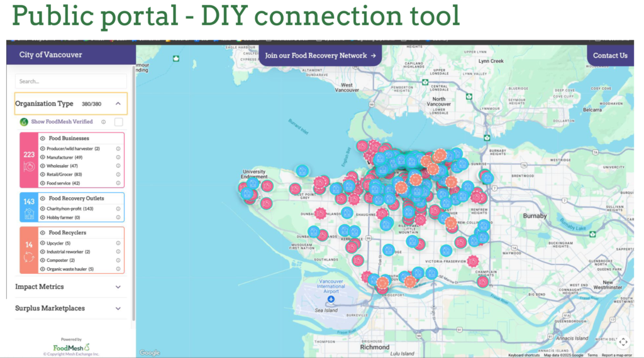Click the map fullscreen toggle icon
The image size is (644, 358).
click(x=623, y=342)
